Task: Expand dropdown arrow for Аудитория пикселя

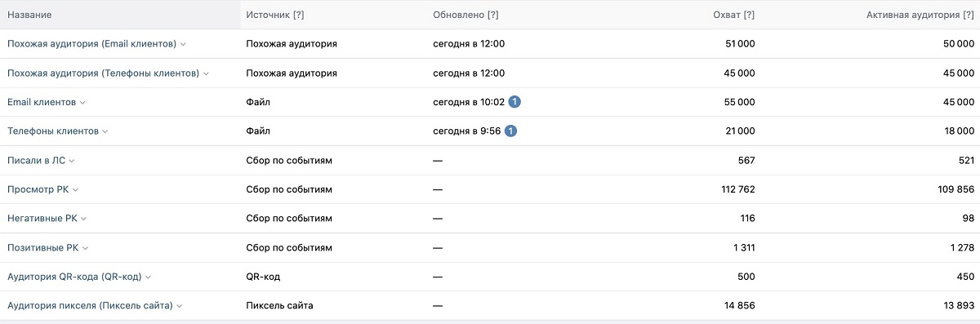Action: [x=180, y=306]
